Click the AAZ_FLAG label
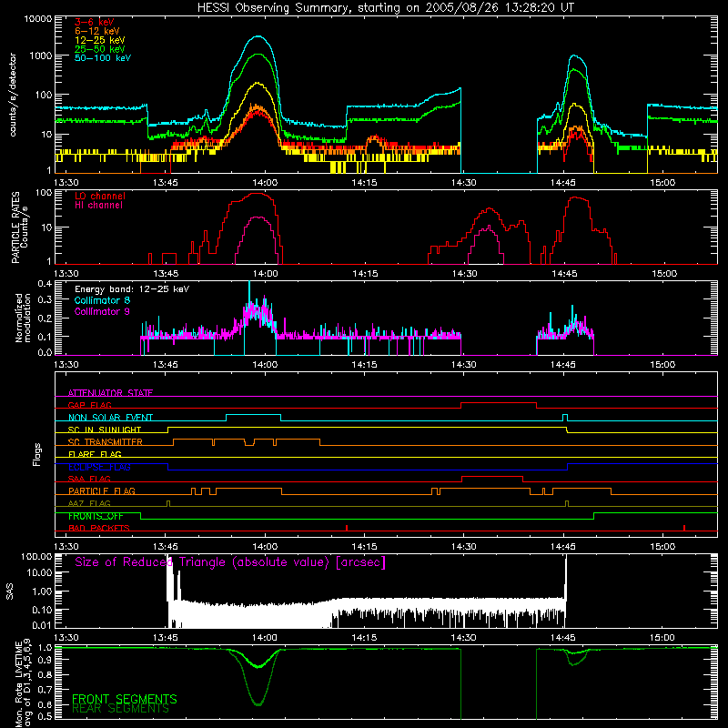This screenshot has height=728, width=728. click(89, 503)
